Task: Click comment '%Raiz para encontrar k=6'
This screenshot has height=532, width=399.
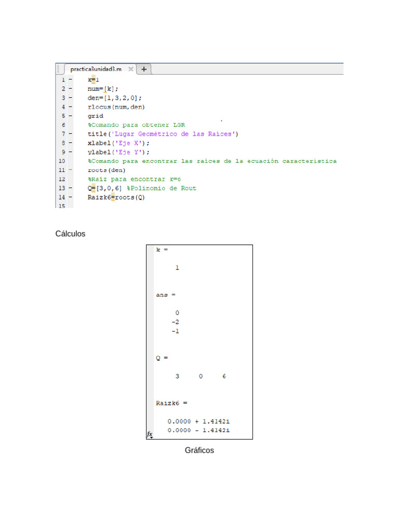Action: [x=135, y=179]
